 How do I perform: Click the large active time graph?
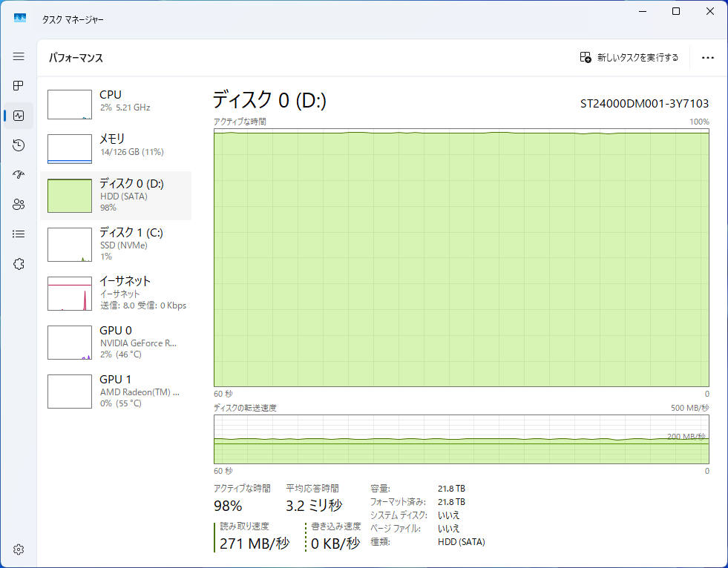click(462, 257)
